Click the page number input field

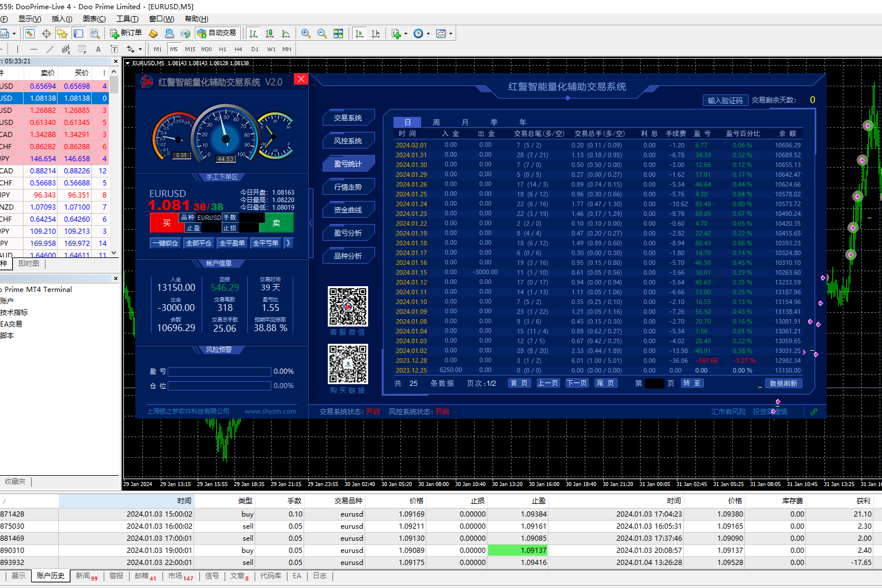tap(654, 384)
